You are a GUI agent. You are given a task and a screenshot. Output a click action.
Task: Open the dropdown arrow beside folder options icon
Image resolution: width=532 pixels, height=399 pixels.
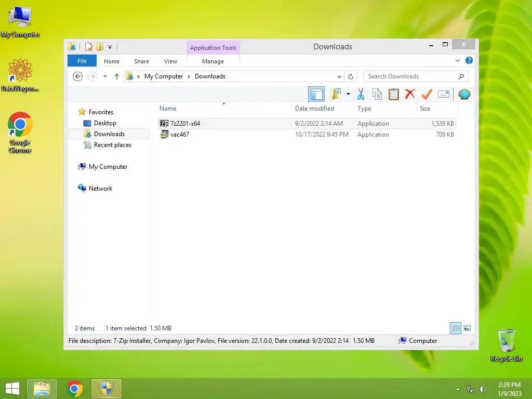tap(348, 94)
